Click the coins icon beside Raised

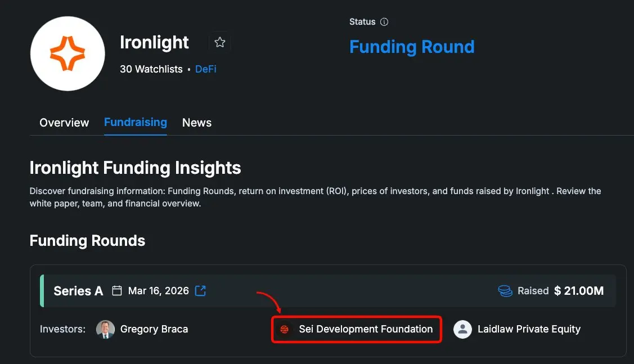(505, 291)
